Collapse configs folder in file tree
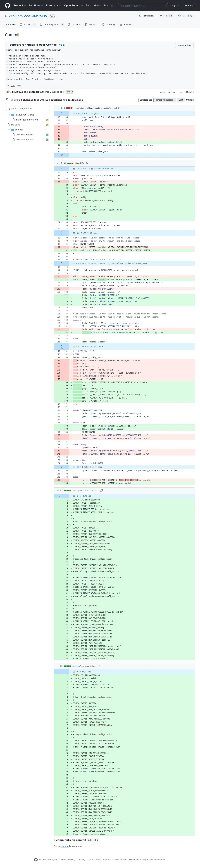The image size is (200, 868). pyautogui.click(x=9, y=130)
